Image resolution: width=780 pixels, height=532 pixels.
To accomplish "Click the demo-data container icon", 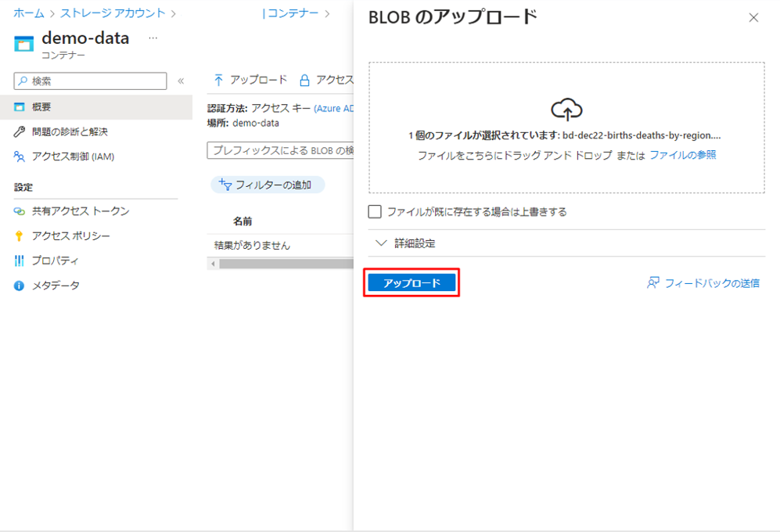I will [24, 44].
